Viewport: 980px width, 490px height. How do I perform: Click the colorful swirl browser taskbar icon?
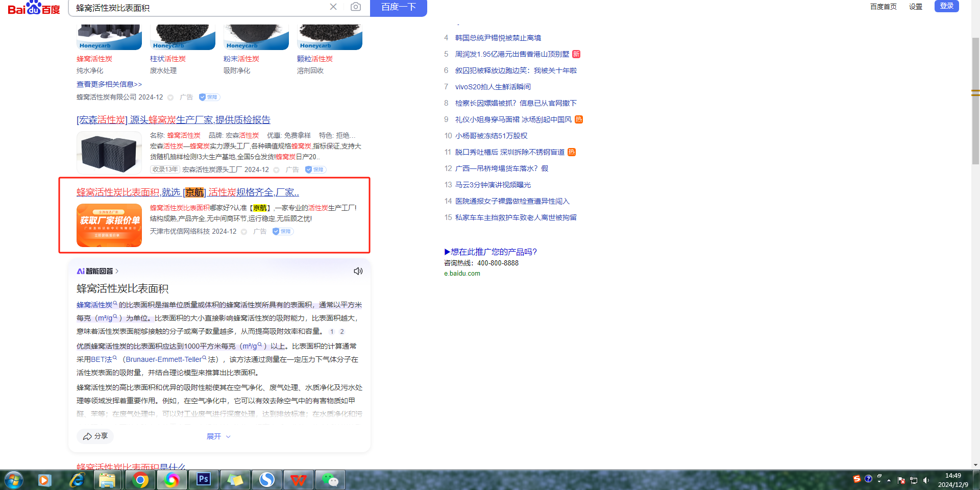171,480
